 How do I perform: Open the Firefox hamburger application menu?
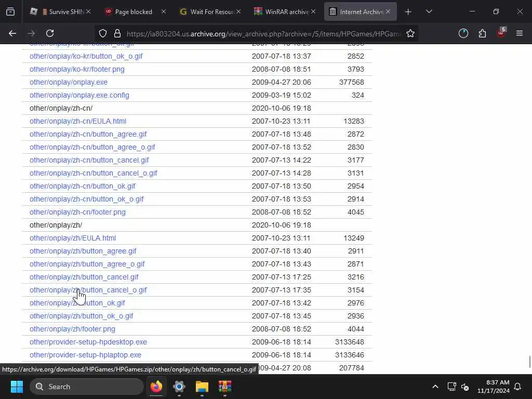point(520,33)
